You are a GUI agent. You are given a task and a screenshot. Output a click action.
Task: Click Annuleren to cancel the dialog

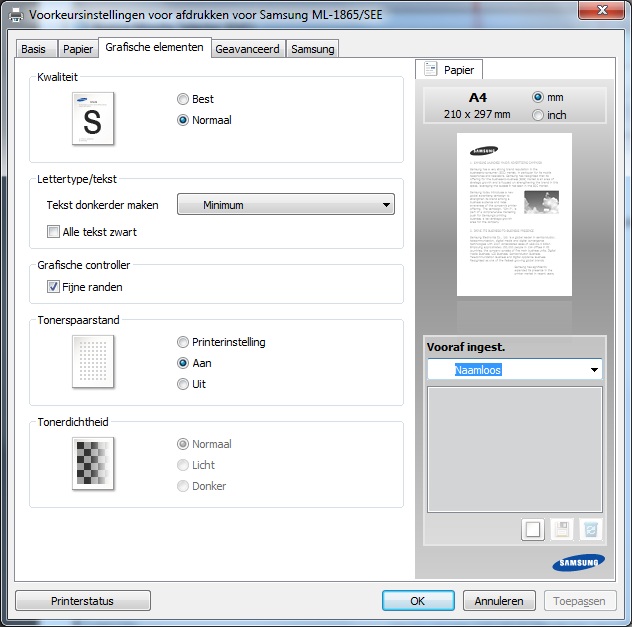click(499, 601)
